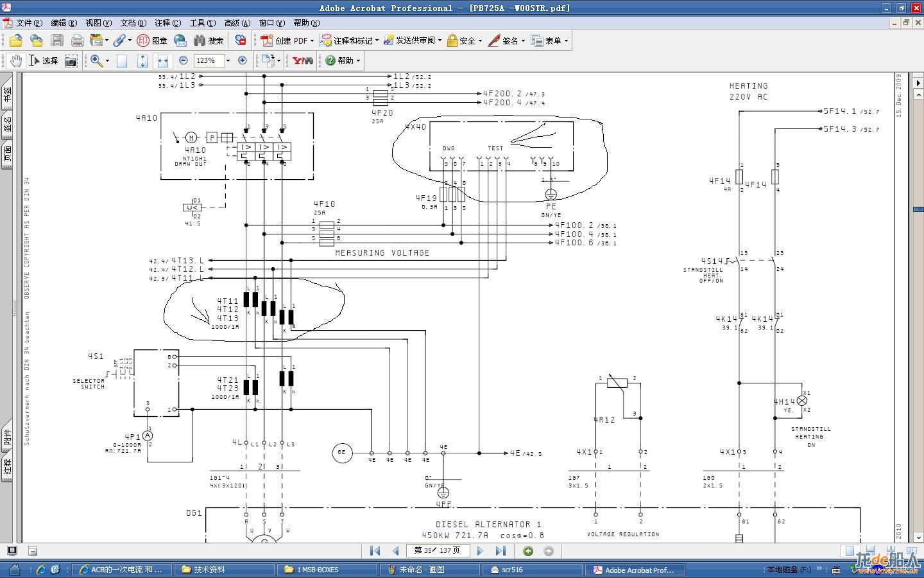
Task: Click the 图章 stamp tool
Action: pos(151,40)
